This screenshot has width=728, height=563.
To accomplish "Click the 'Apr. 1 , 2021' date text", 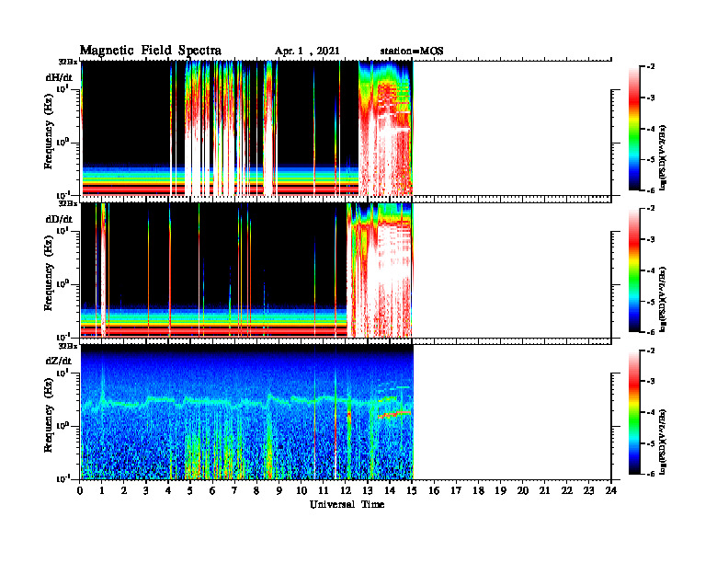I will click(x=307, y=52).
